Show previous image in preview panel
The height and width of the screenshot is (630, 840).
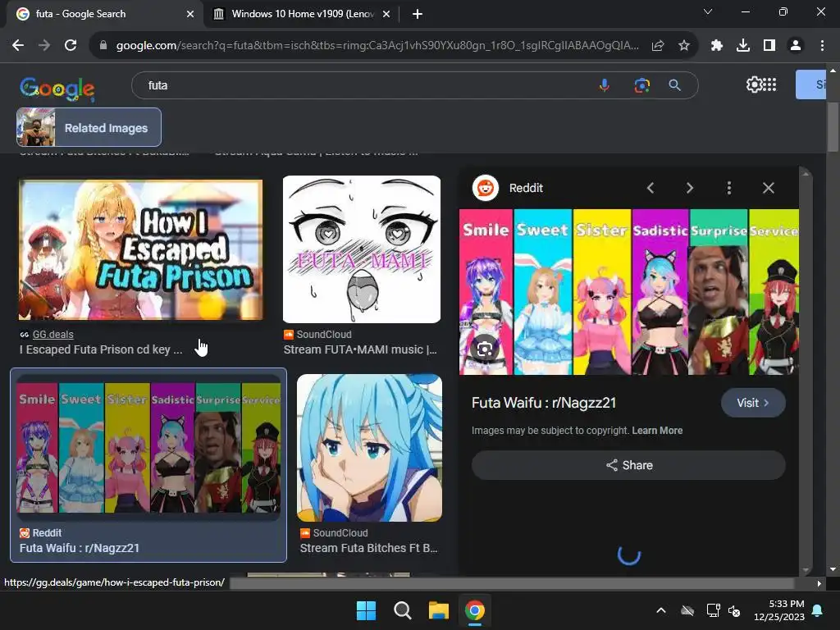tap(651, 188)
